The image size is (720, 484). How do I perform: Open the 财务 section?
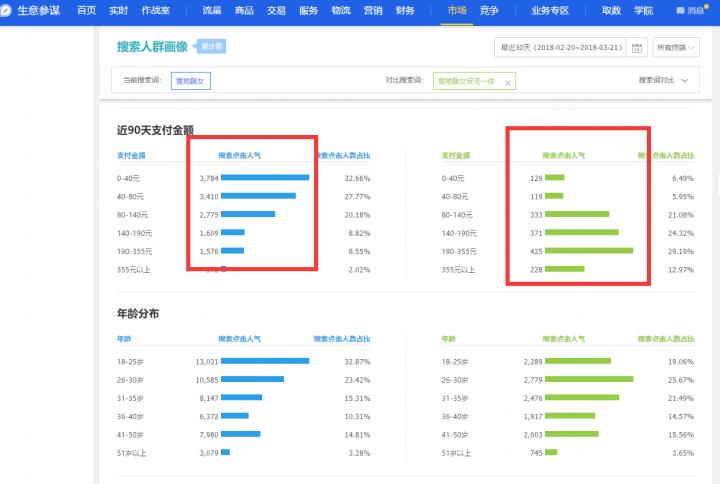point(405,10)
